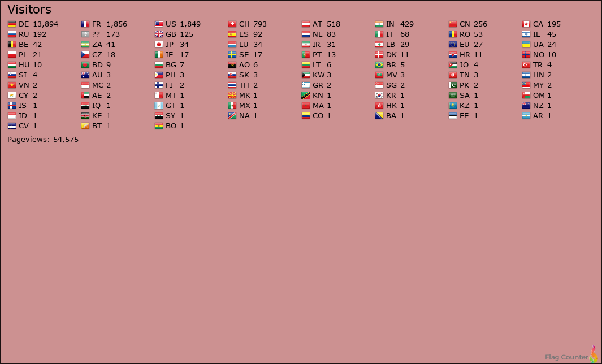Open the Flag Counter link
The height and width of the screenshot is (364, 602).
566,357
